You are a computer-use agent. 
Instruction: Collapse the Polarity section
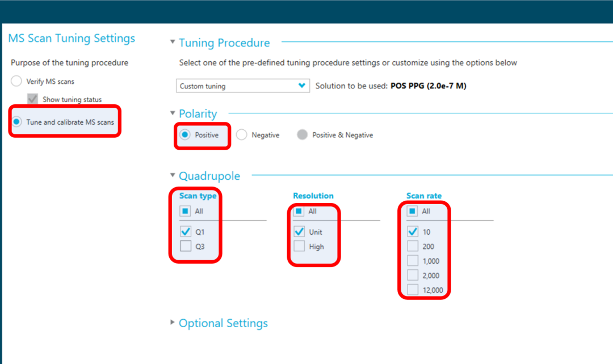pos(173,113)
